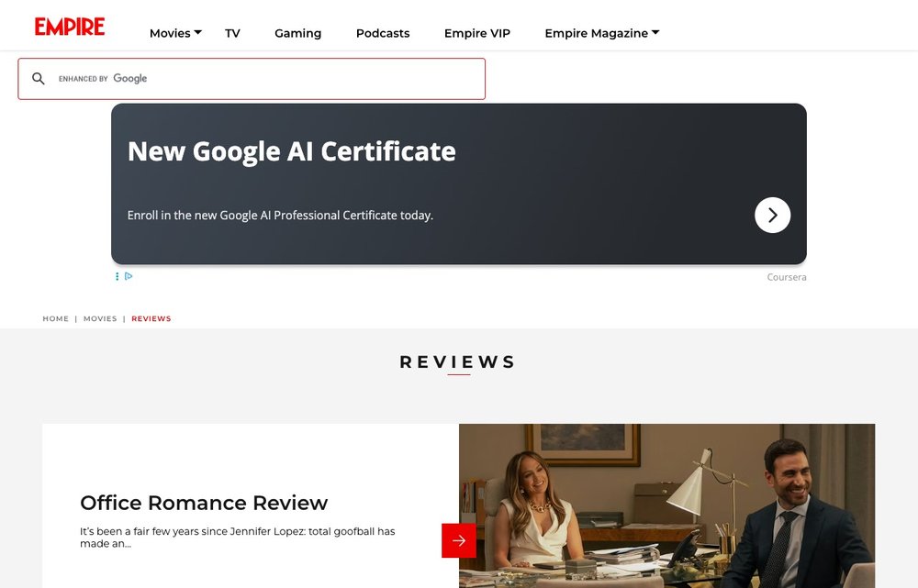
Task: Click the "Enroll in the new Google AI" ad text
Action: (280, 216)
